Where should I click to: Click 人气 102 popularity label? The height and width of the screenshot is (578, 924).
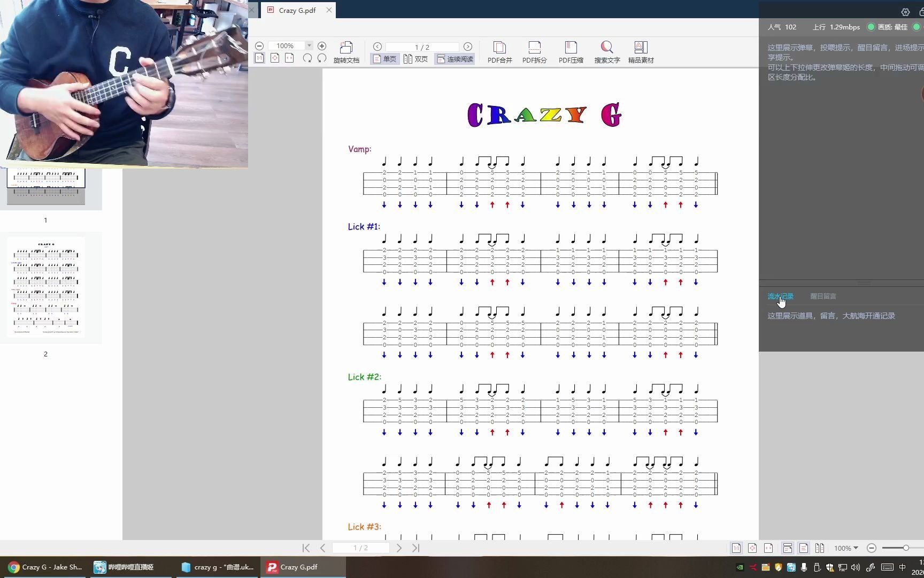point(782,27)
